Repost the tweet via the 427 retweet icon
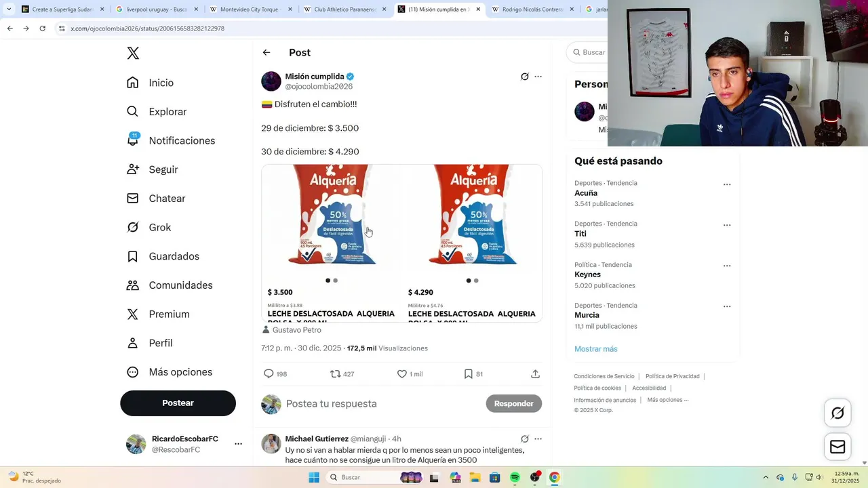 point(335,373)
